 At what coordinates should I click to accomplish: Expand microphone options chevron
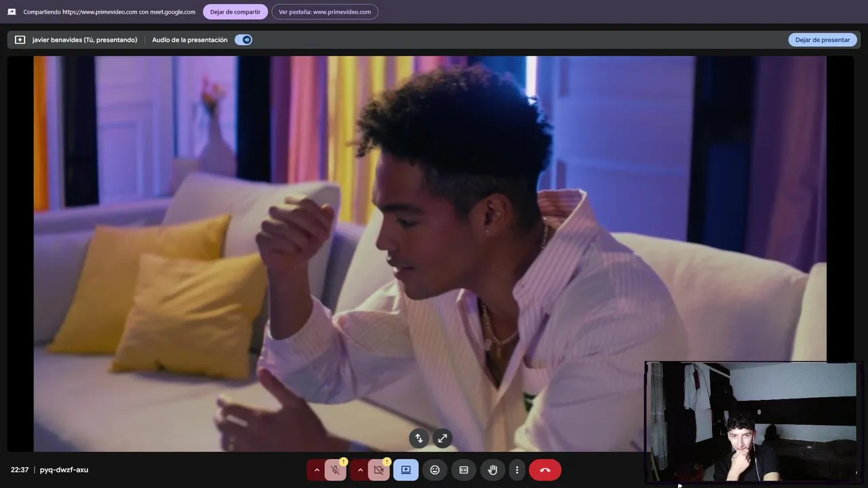point(316,470)
